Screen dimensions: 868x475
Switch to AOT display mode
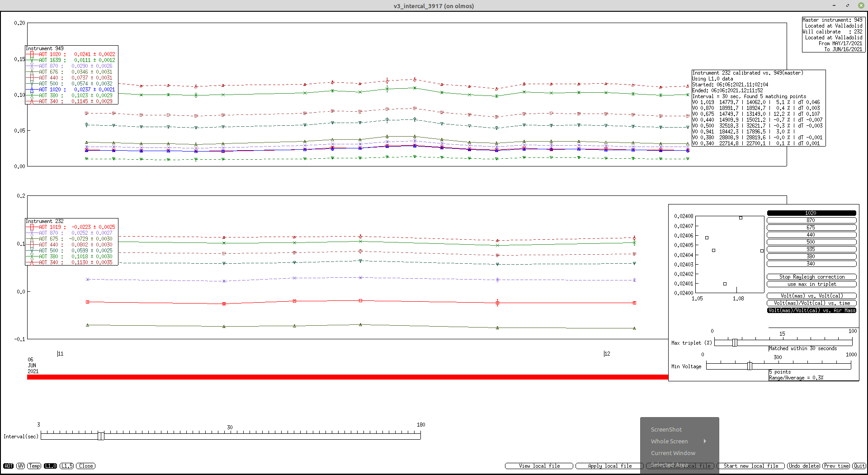pos(9,466)
